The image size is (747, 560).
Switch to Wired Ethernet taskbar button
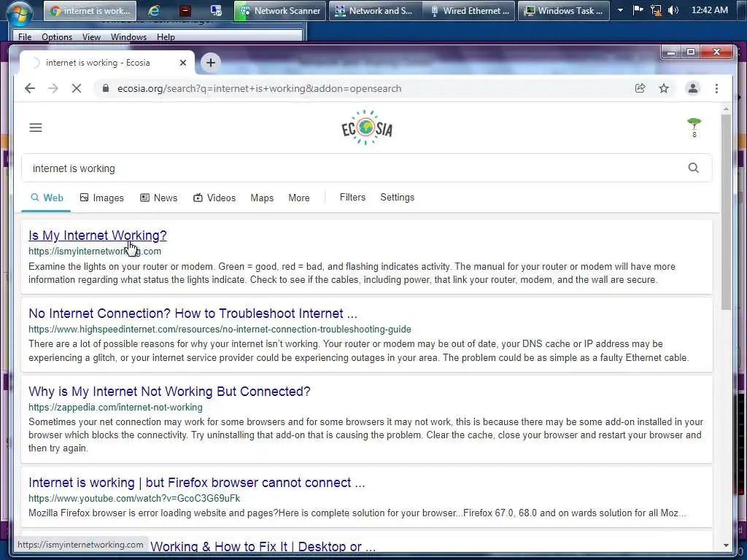coord(469,10)
